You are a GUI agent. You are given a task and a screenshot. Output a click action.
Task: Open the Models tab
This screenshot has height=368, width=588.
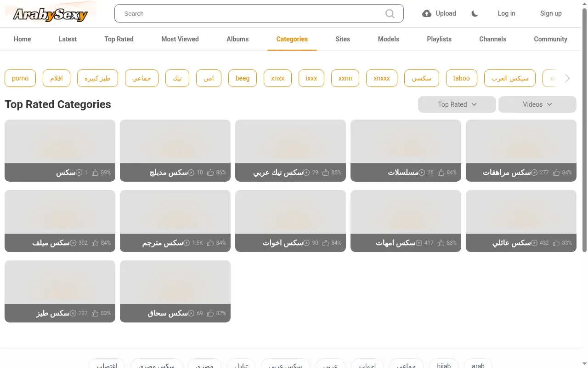coord(389,39)
